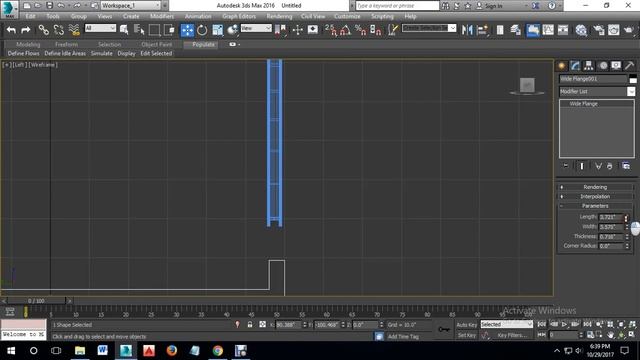The width and height of the screenshot is (640, 360).
Task: Open the reference coordinate system 'View' dropdown
Action: 256,28
